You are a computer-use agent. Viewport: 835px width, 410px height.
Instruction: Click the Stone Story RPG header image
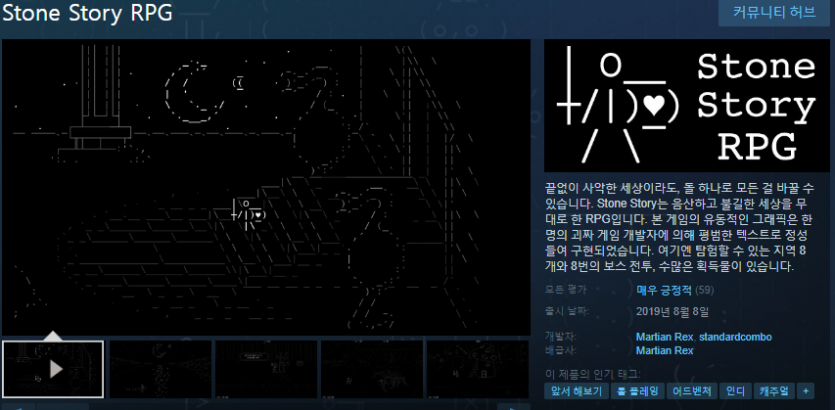[x=686, y=105]
